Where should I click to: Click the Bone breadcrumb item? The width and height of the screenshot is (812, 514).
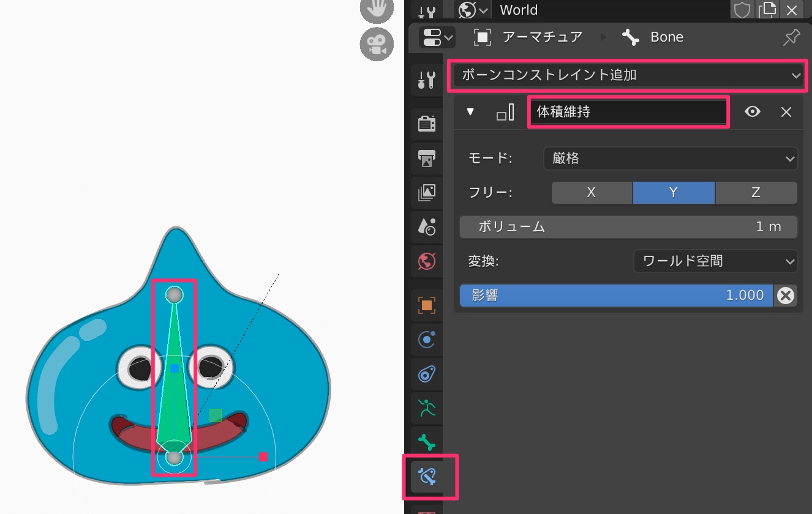653,37
